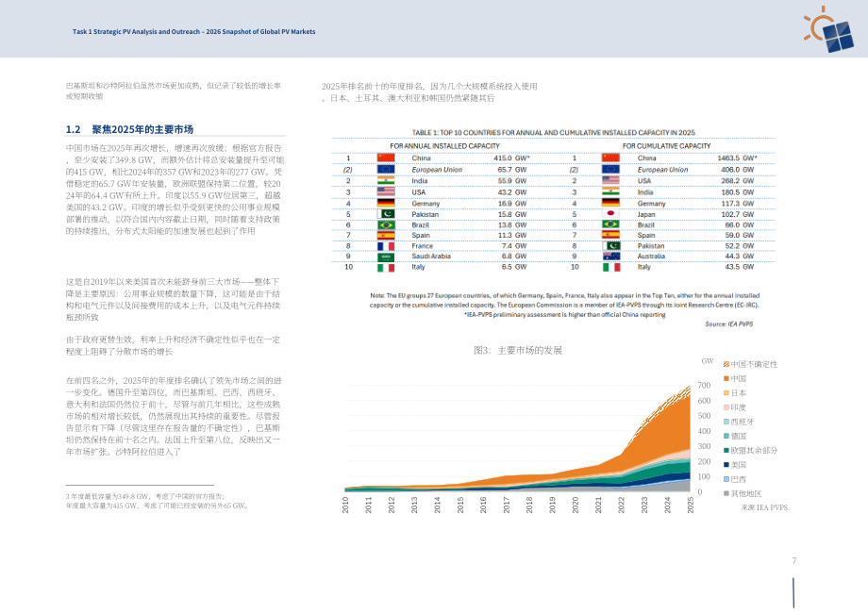The width and height of the screenshot is (868, 614).
Task: Click Germany's flag beside 16.9 GW
Action: tap(386, 204)
